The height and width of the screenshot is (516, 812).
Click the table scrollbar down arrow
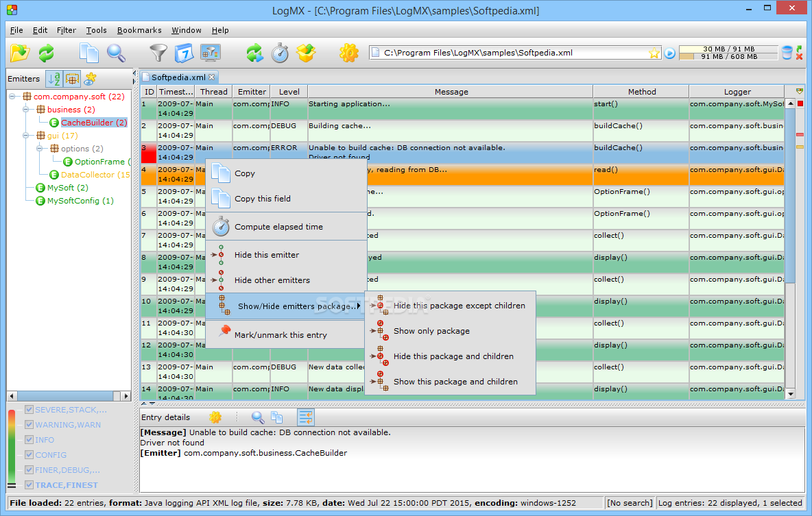point(790,394)
